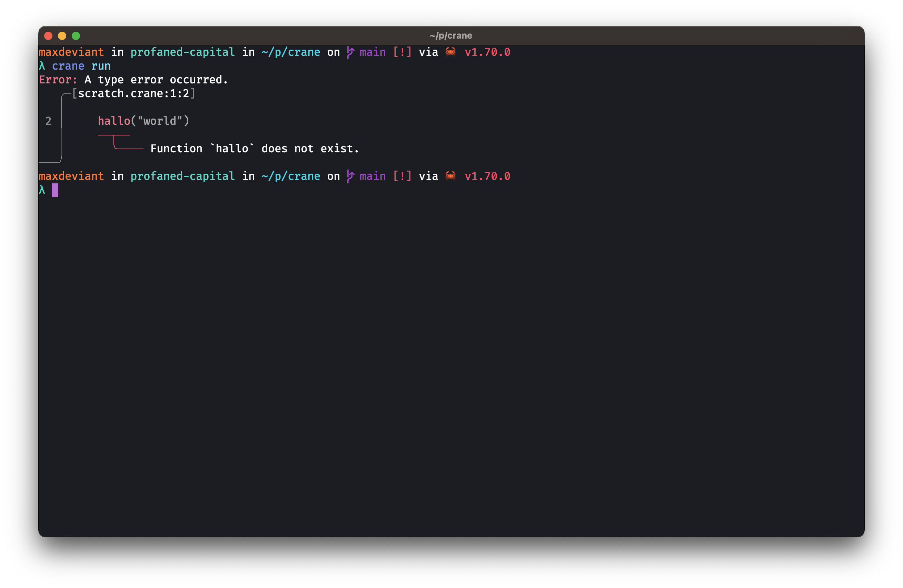
Task: Click the lambda symbol on the last prompt line
Action: click(42, 190)
